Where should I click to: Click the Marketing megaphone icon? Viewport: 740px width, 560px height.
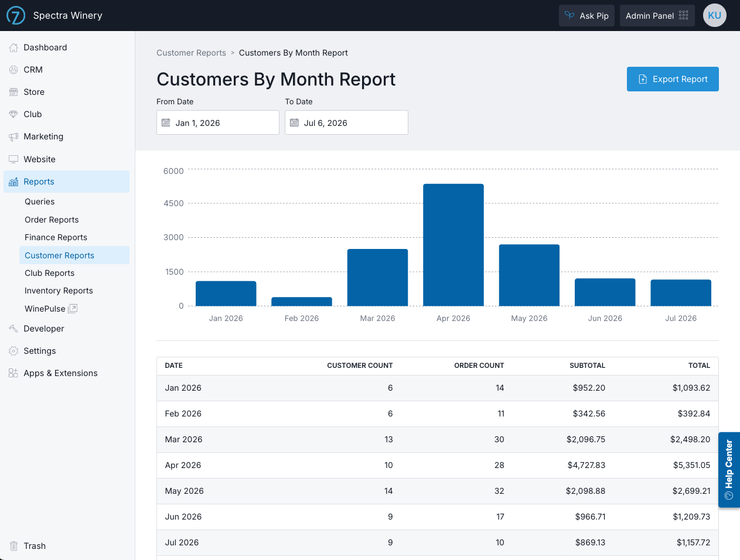(x=13, y=136)
